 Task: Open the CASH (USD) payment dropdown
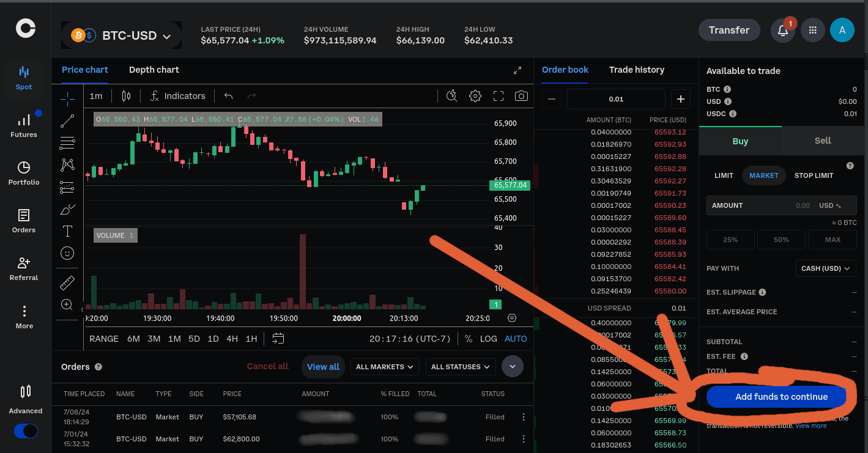(x=825, y=268)
